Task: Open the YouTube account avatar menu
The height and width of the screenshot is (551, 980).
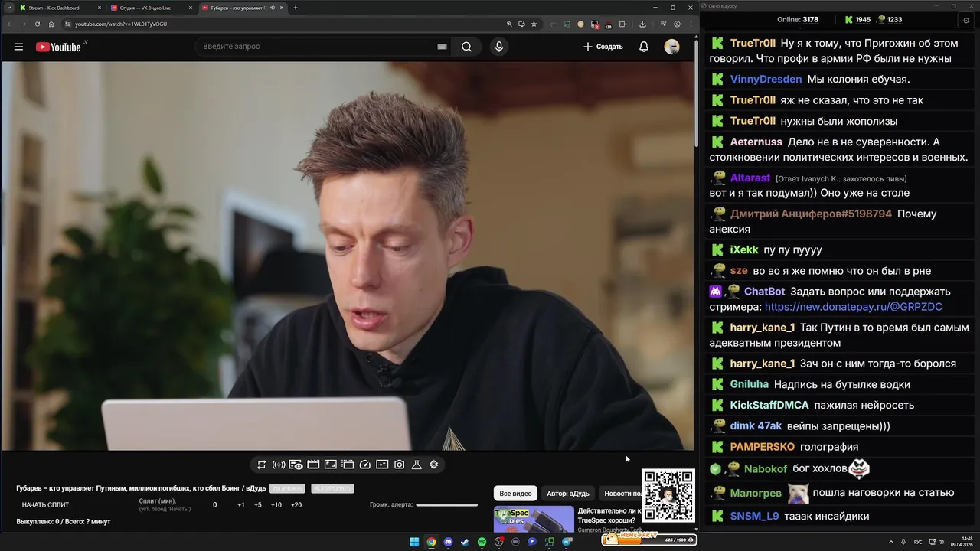Action: (x=671, y=47)
